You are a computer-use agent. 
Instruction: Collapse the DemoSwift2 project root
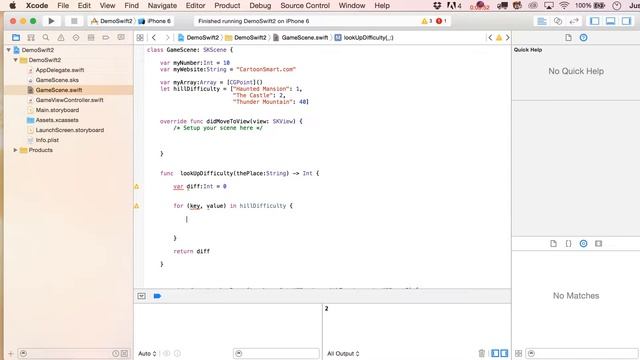click(9, 50)
